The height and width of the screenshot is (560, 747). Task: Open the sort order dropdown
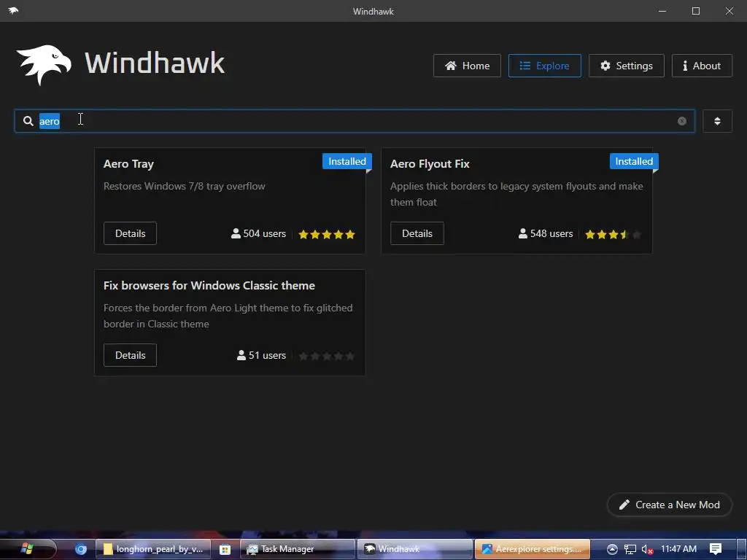(717, 121)
